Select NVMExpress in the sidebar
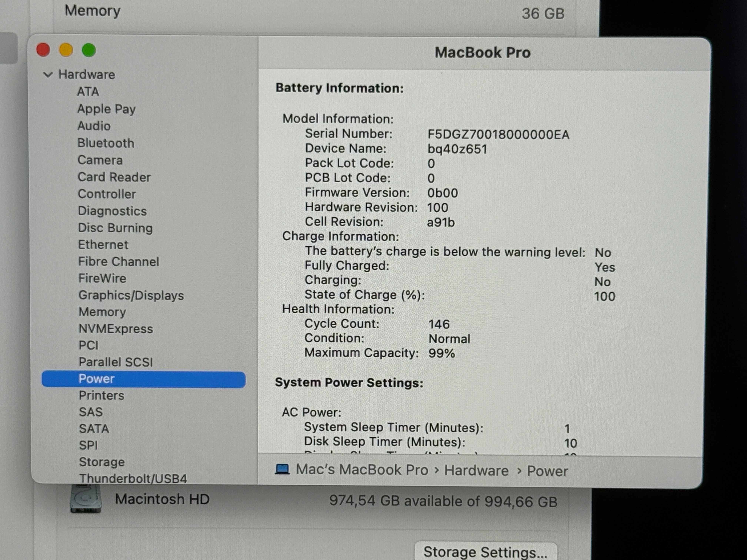This screenshot has width=747, height=560. 115,329
